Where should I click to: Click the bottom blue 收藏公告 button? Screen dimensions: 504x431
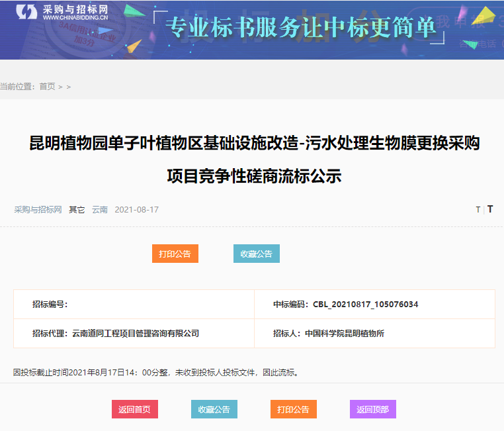[214, 409]
